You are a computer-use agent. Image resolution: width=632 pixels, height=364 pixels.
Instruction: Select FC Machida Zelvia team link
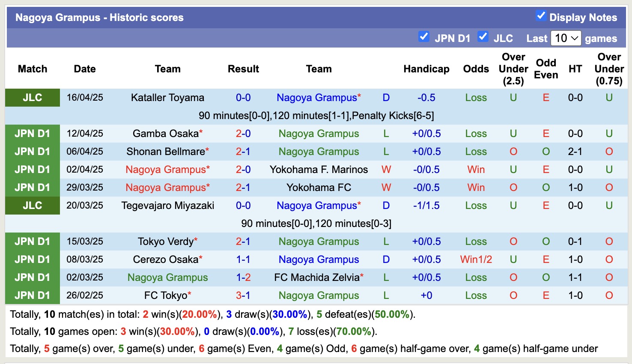(x=317, y=277)
